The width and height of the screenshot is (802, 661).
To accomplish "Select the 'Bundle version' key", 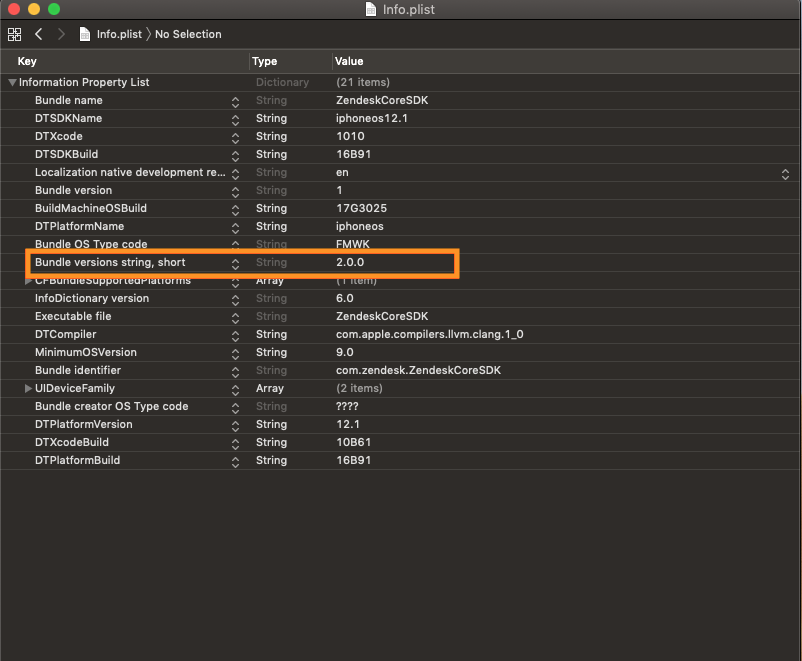I will click(73, 190).
